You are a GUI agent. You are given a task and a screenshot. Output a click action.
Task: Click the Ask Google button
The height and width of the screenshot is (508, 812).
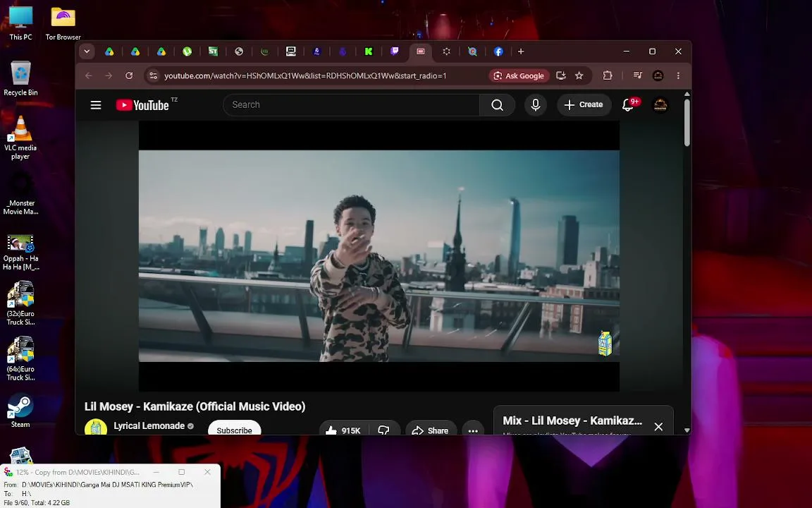tap(519, 75)
